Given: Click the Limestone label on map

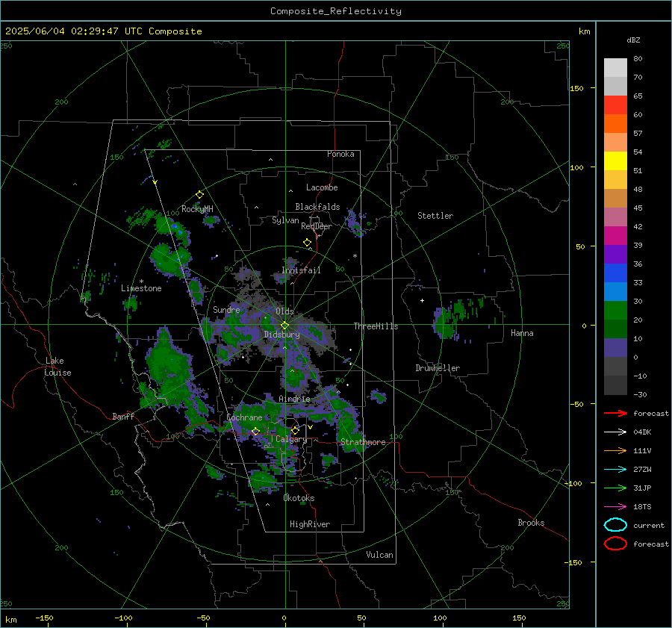Looking at the screenshot, I should point(141,288).
